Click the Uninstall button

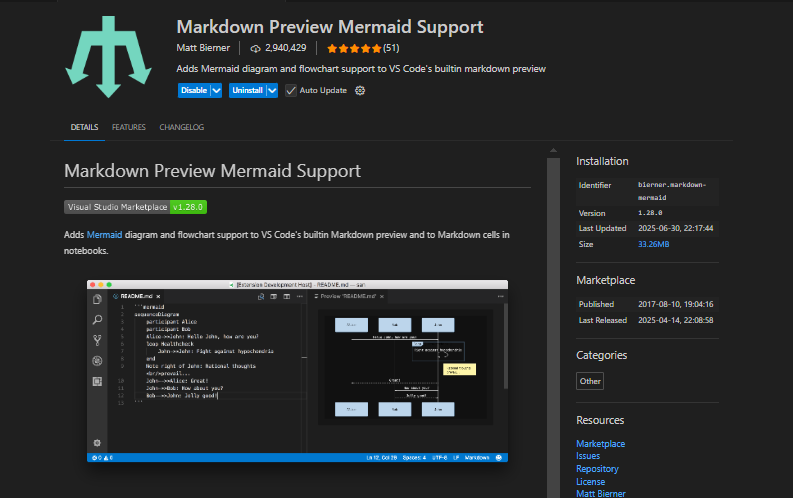coord(247,90)
